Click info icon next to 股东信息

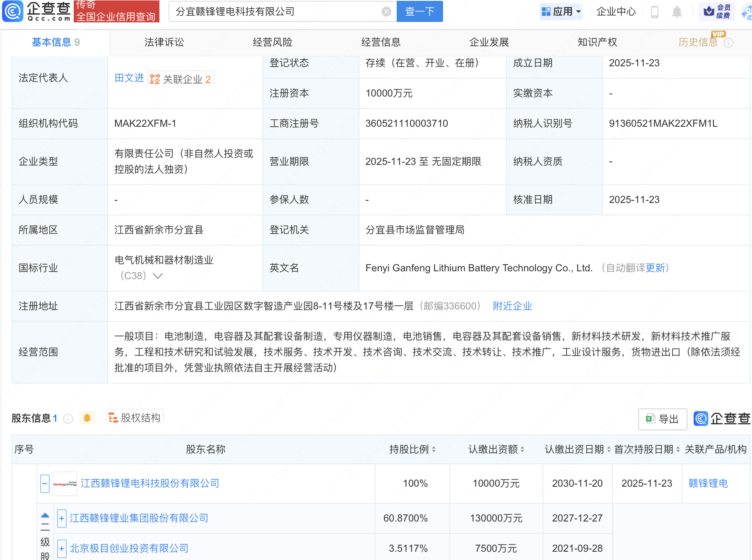tap(68, 419)
